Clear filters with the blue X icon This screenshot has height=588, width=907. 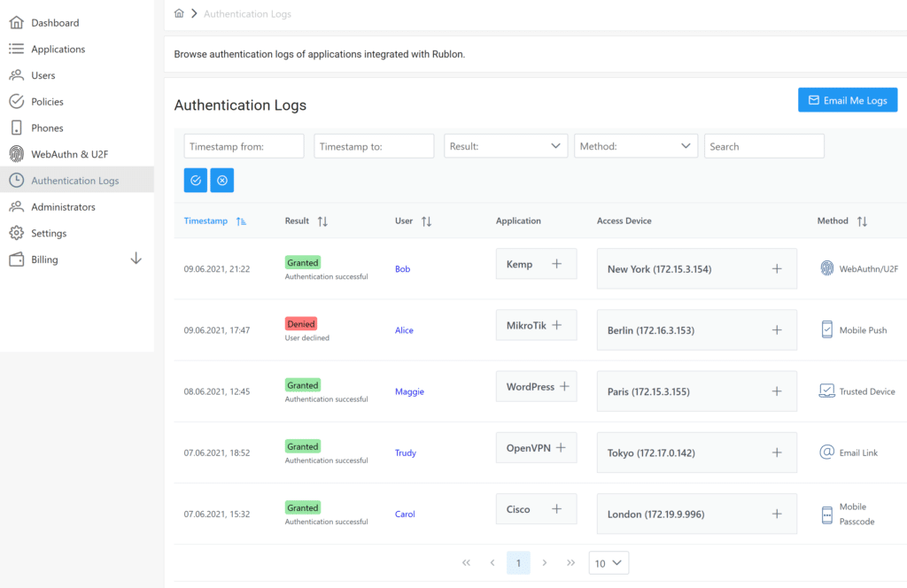[x=222, y=180]
